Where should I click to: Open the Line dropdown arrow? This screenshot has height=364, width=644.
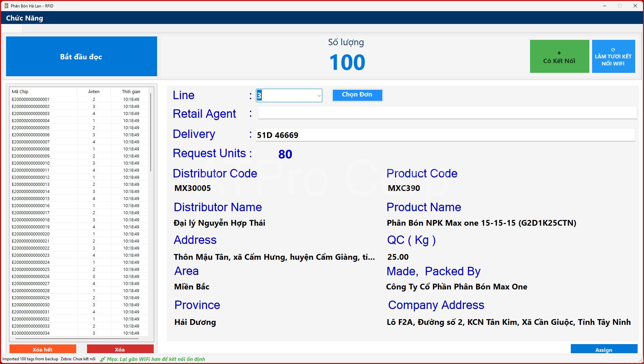[x=319, y=96]
